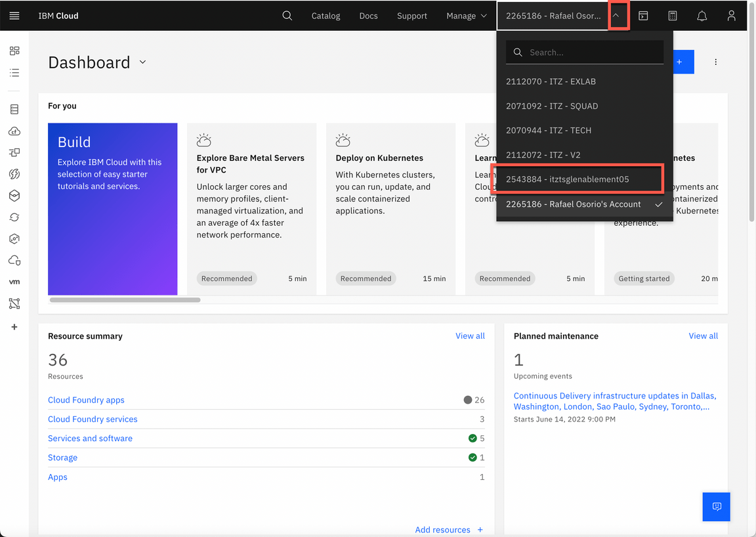756x537 pixels.
Task: Click the horizontal scrollbar under tutorial cards
Action: tap(125, 300)
